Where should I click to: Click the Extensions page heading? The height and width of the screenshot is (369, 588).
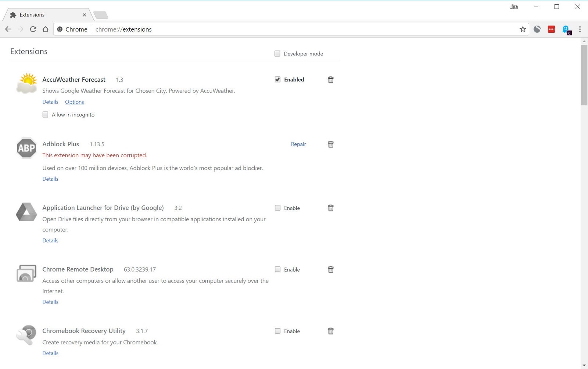pyautogui.click(x=29, y=51)
